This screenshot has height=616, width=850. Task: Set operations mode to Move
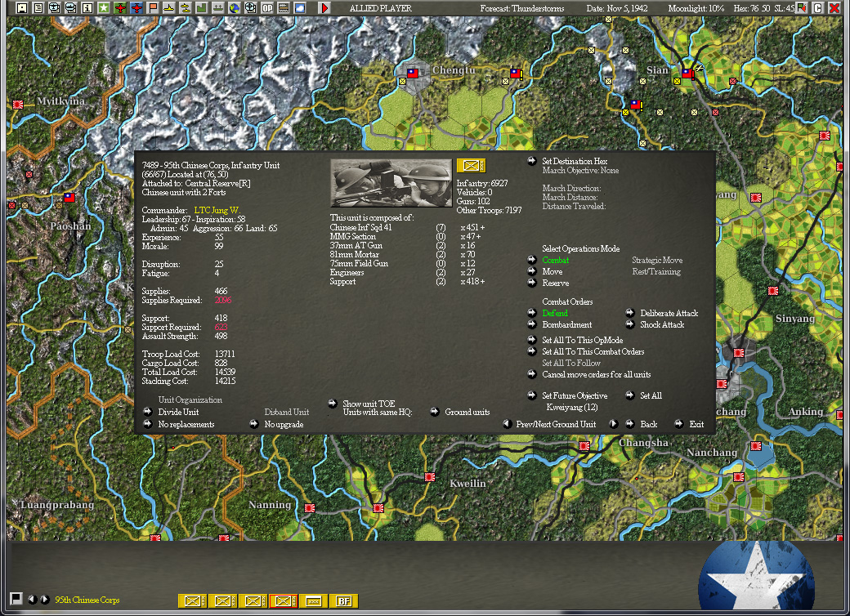(x=552, y=271)
